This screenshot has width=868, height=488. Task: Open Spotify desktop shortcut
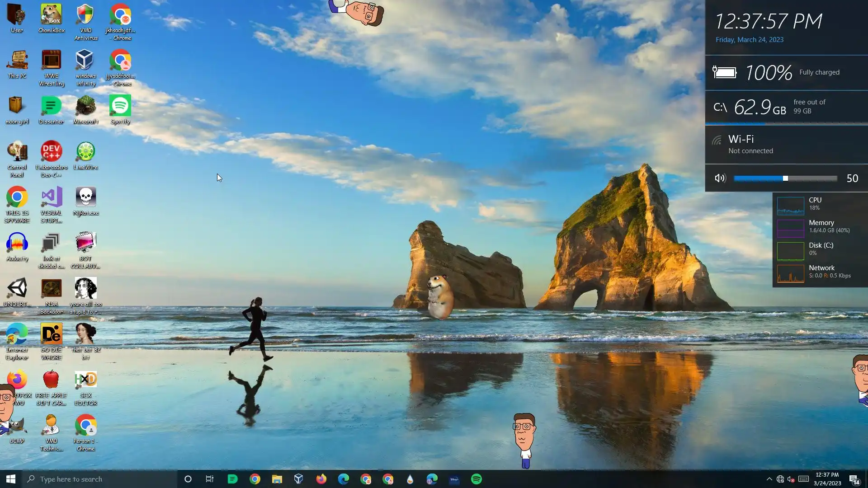(120, 106)
